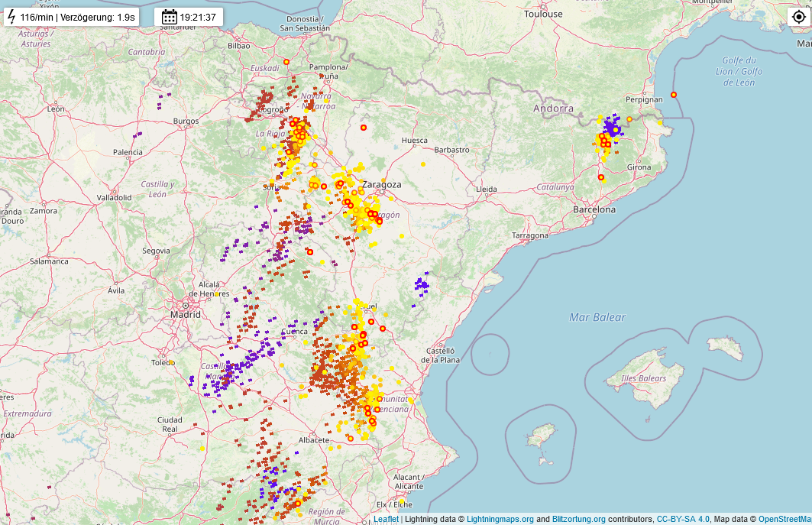This screenshot has width=812, height=525.
Task: Click the yellow strike dot east of Huesca
Action: coord(422,164)
